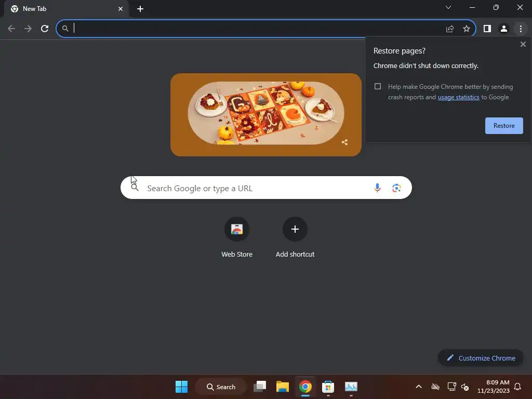Open the notifications bell icon

click(517, 387)
